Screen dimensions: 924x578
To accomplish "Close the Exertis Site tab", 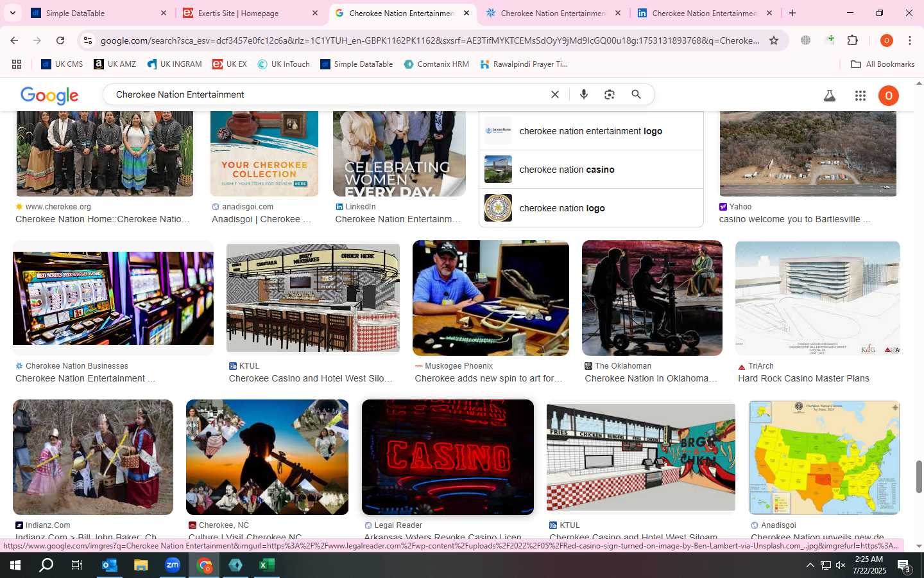I will point(315,13).
